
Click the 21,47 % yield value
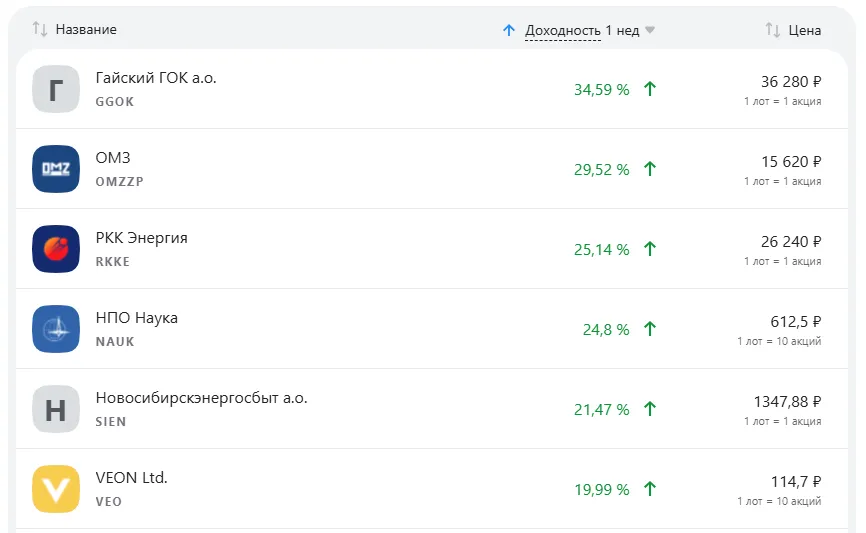point(602,409)
